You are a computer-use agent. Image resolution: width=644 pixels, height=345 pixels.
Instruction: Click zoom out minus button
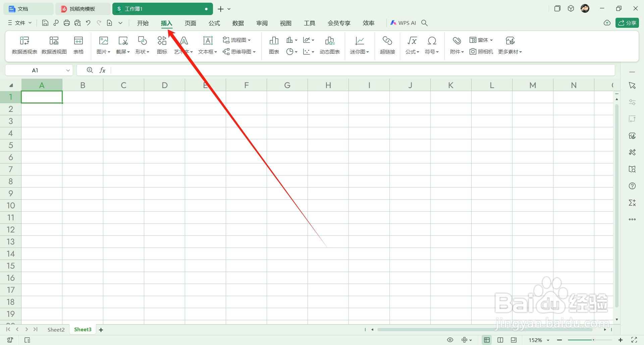tap(559, 340)
